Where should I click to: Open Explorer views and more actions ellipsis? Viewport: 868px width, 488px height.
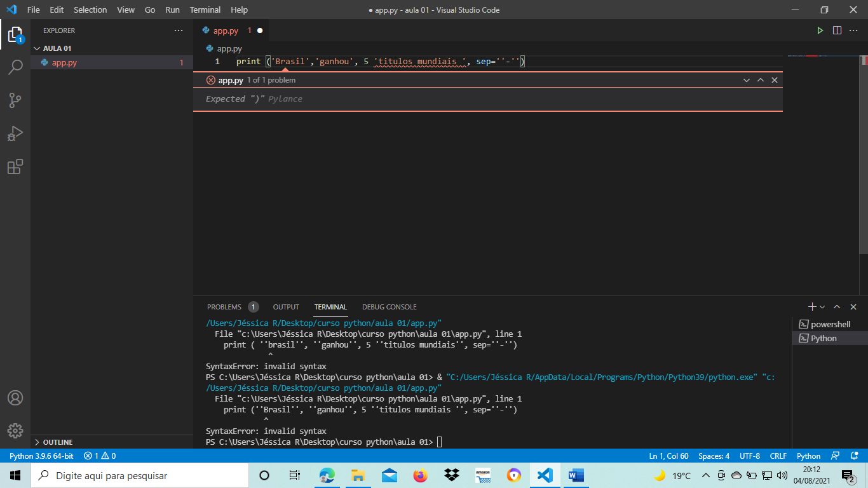[x=179, y=30]
